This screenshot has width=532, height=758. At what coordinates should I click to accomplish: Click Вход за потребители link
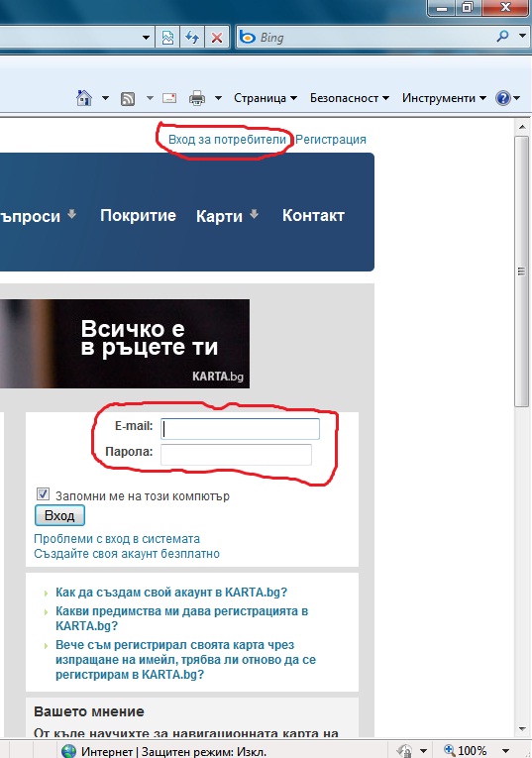click(227, 140)
